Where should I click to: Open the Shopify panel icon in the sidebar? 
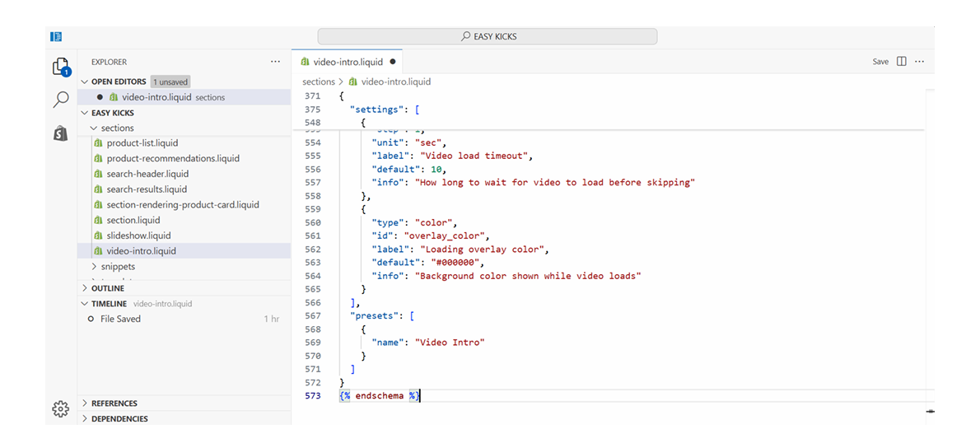coord(60,133)
